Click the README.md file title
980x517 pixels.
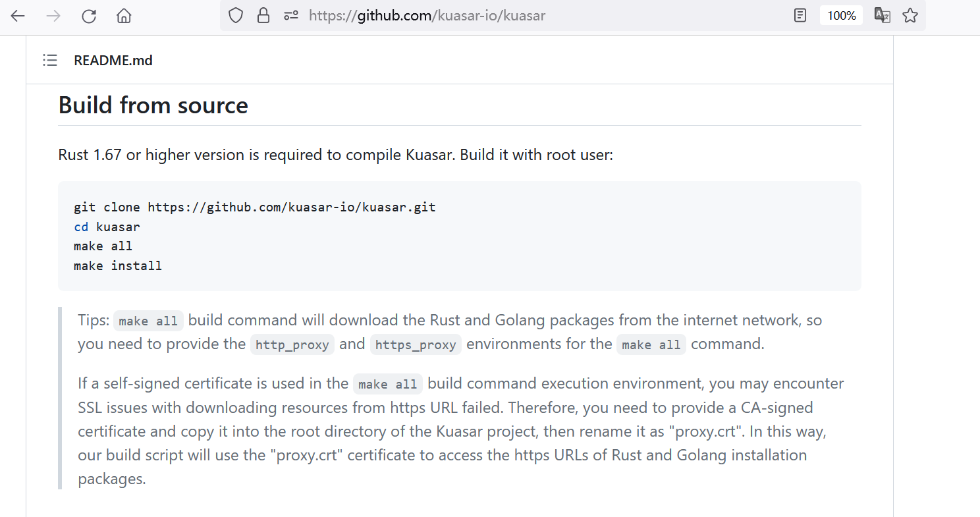(x=113, y=61)
